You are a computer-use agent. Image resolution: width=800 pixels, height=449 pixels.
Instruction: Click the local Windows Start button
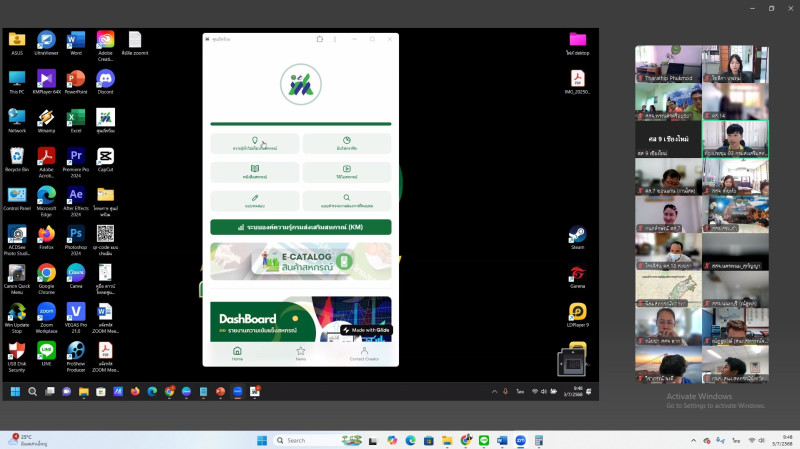pyautogui.click(x=262, y=440)
